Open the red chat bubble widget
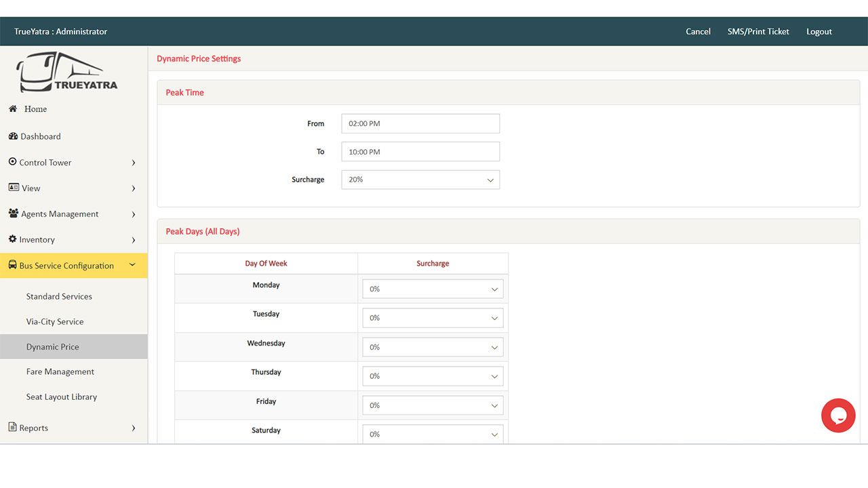 [838, 415]
